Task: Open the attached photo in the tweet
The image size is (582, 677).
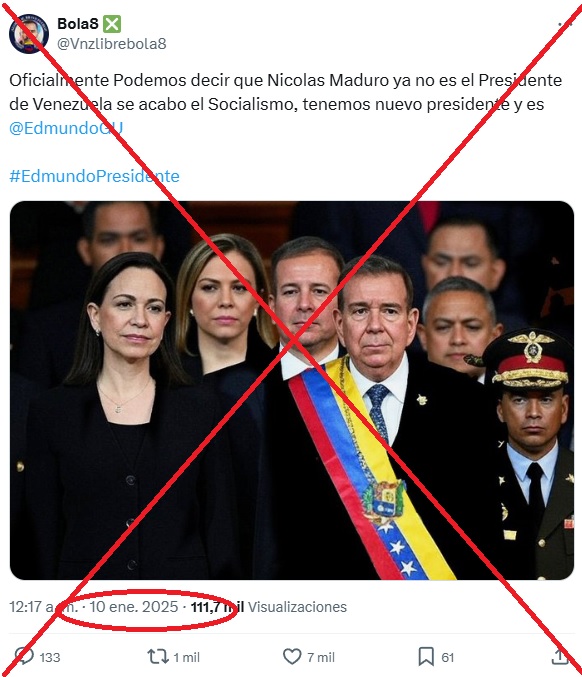Action: coord(292,390)
